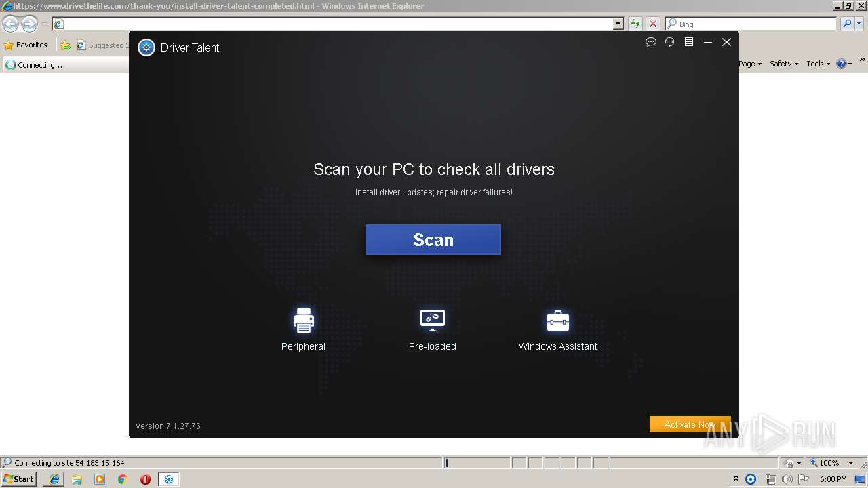
Task: Open the volume tray icon
Action: (787, 479)
